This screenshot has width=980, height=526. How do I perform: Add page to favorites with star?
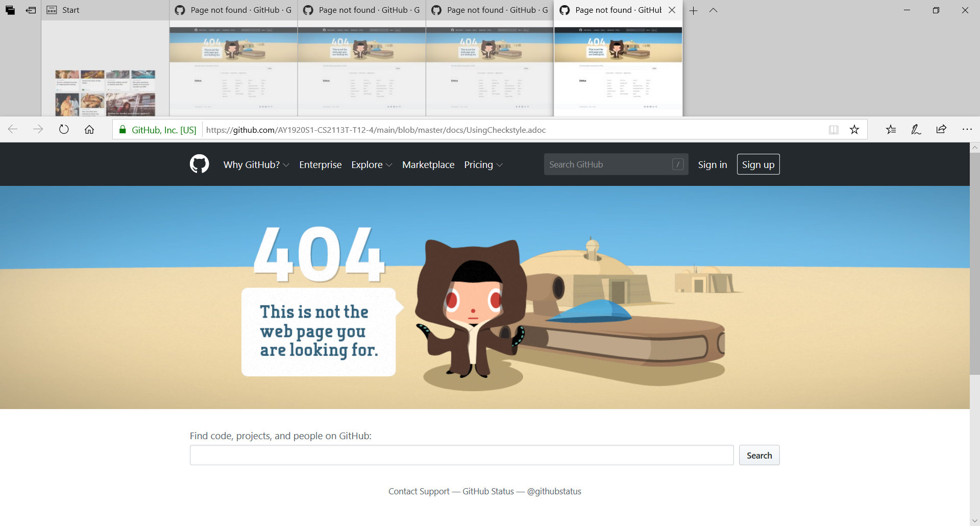click(854, 130)
